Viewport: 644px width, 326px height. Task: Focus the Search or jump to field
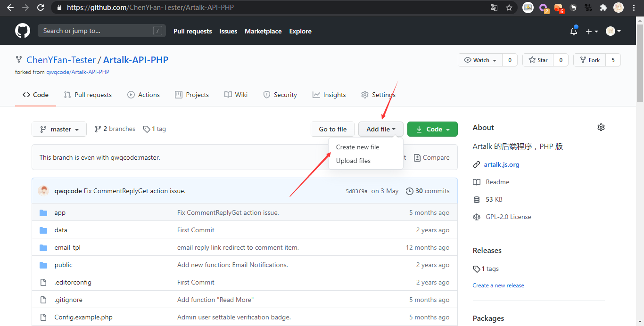(x=101, y=31)
